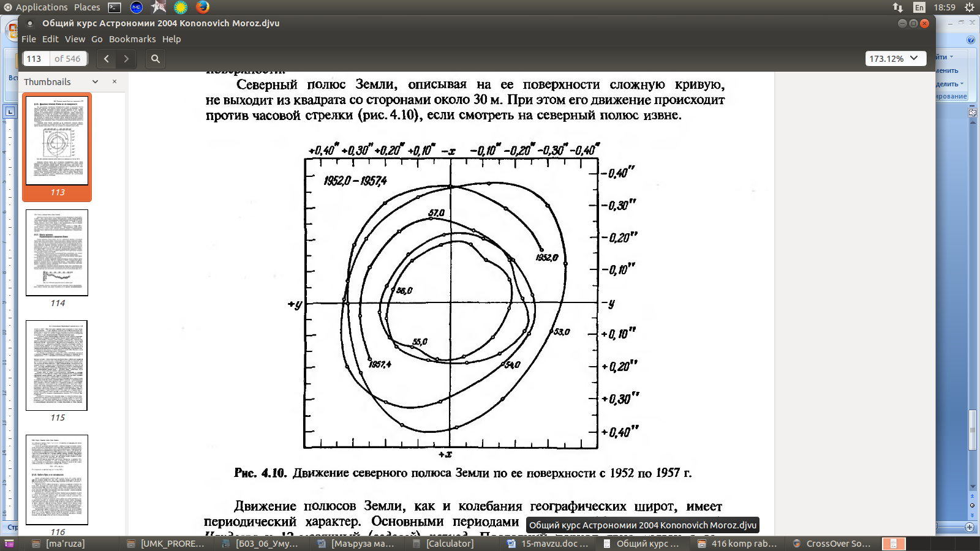Open the zoom level dropdown
This screenshot has width=980, height=551.
pyautogui.click(x=894, y=59)
